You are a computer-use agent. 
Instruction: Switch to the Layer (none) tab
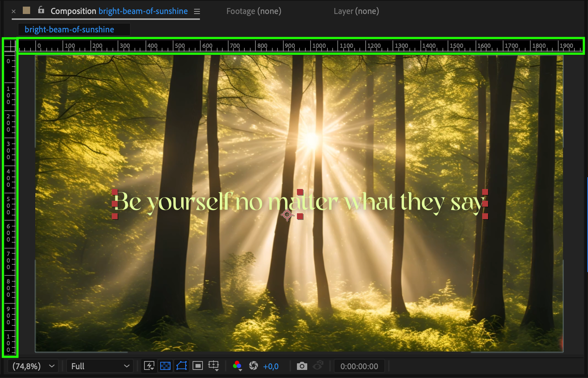pyautogui.click(x=356, y=11)
